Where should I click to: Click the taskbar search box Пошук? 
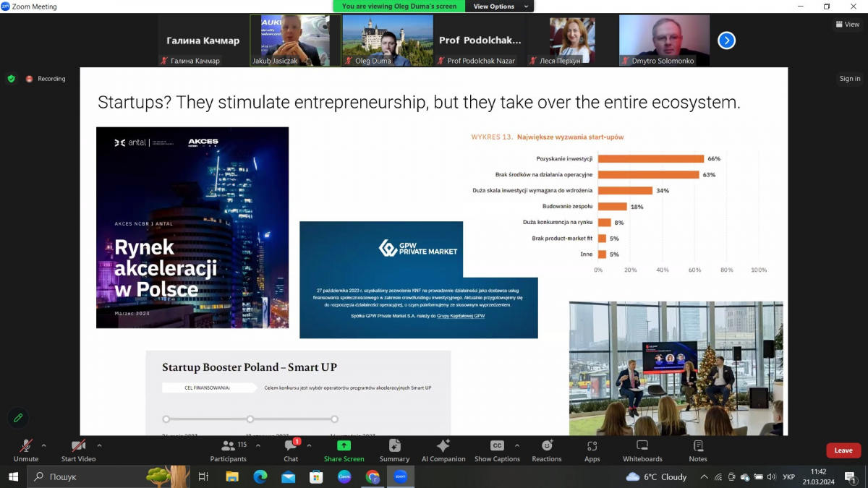tap(109, 476)
